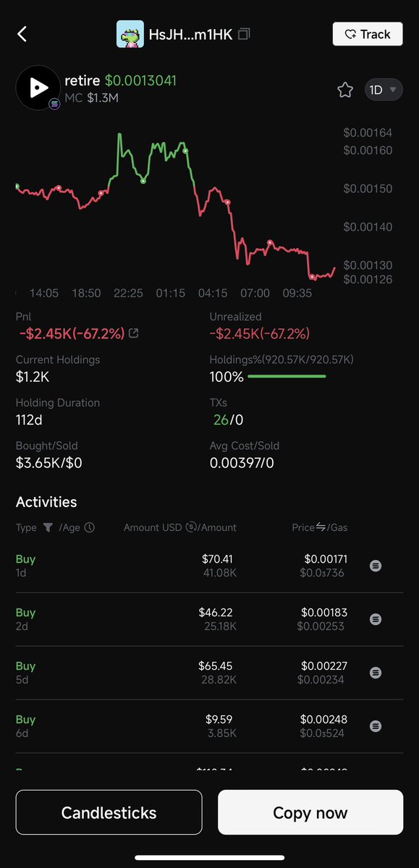Viewport: 419px width, 868px height.
Task: Open the Solana transaction icon for the $70.41 buy
Action: tap(376, 566)
